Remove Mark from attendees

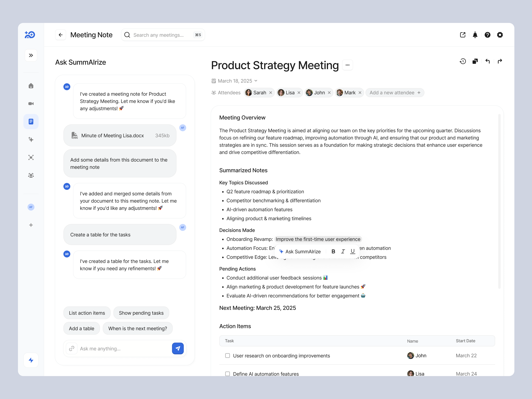pyautogui.click(x=360, y=93)
